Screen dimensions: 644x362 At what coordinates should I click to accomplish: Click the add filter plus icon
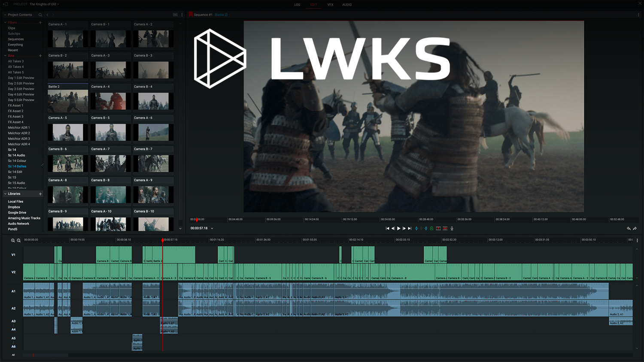point(40,22)
